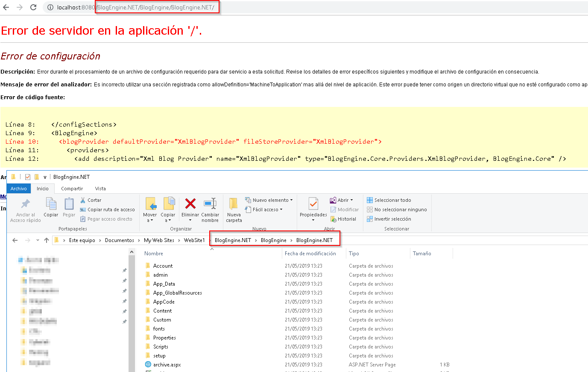Click Invertir selección
The width and height of the screenshot is (588, 372).
coord(389,219)
